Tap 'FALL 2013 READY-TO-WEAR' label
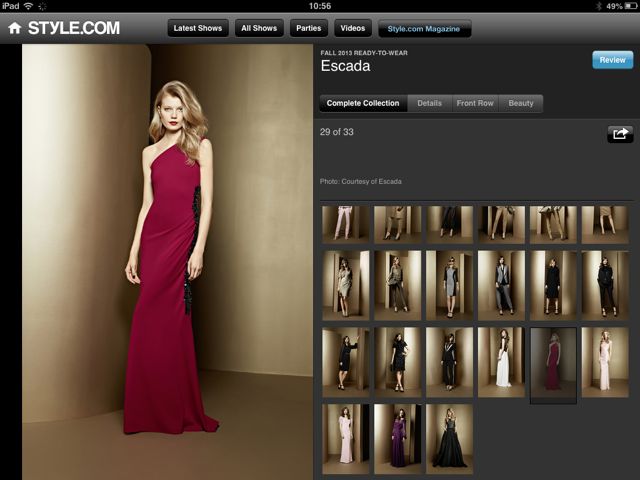Image resolution: width=640 pixels, height=480 pixels. click(x=364, y=53)
